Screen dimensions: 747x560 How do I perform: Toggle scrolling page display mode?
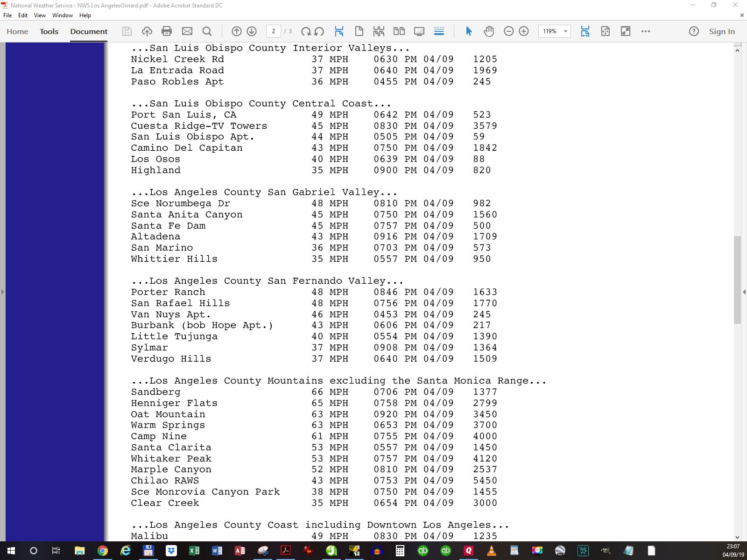[x=439, y=31]
